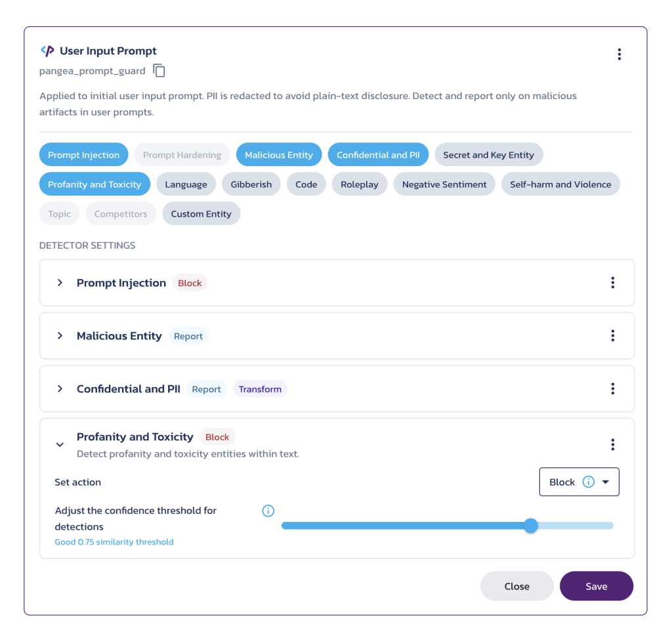Expand the Malicious Entity settings row
The height and width of the screenshot is (640, 672).
(x=60, y=336)
